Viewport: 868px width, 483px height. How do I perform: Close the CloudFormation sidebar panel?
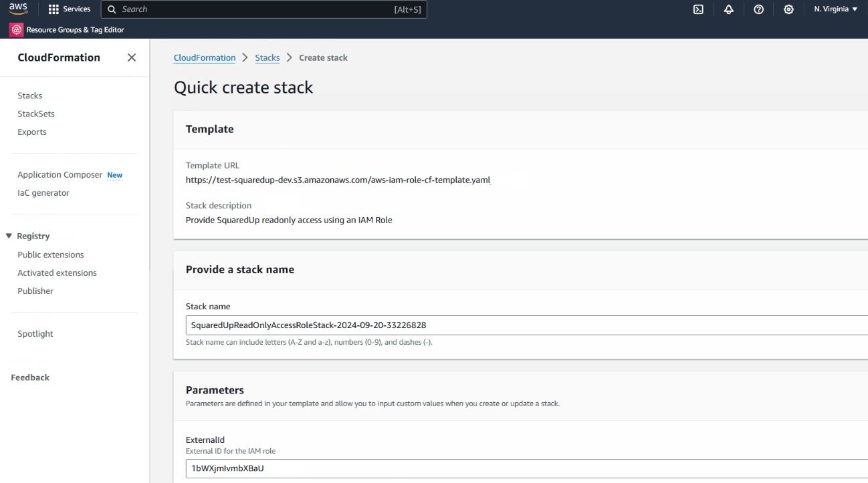tap(131, 57)
